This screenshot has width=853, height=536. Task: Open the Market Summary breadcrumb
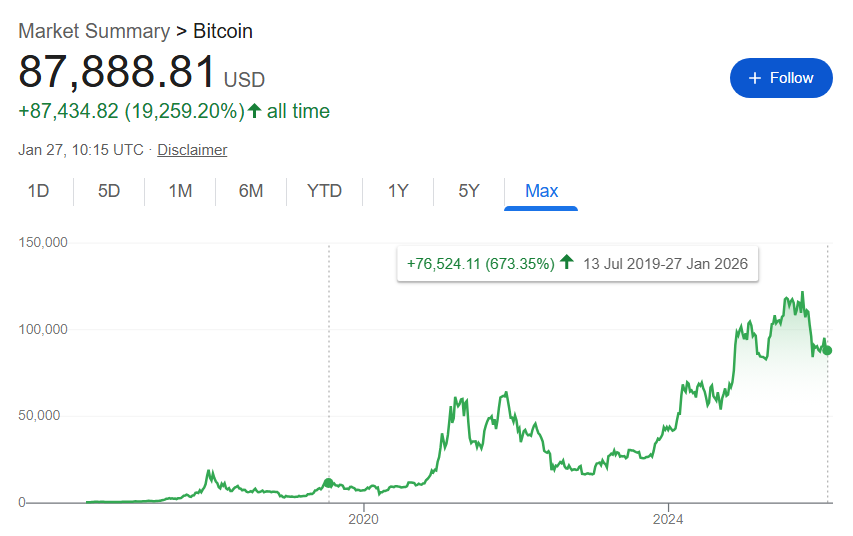click(89, 31)
